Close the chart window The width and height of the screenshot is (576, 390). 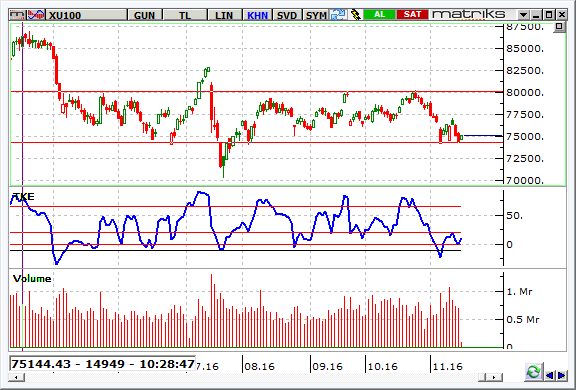[x=562, y=15]
